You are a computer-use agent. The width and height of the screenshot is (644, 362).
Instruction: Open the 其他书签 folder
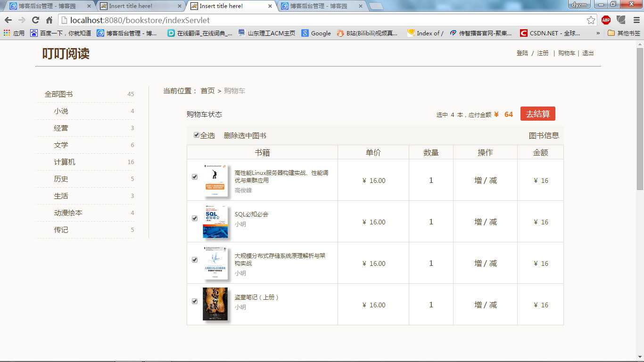coord(624,33)
